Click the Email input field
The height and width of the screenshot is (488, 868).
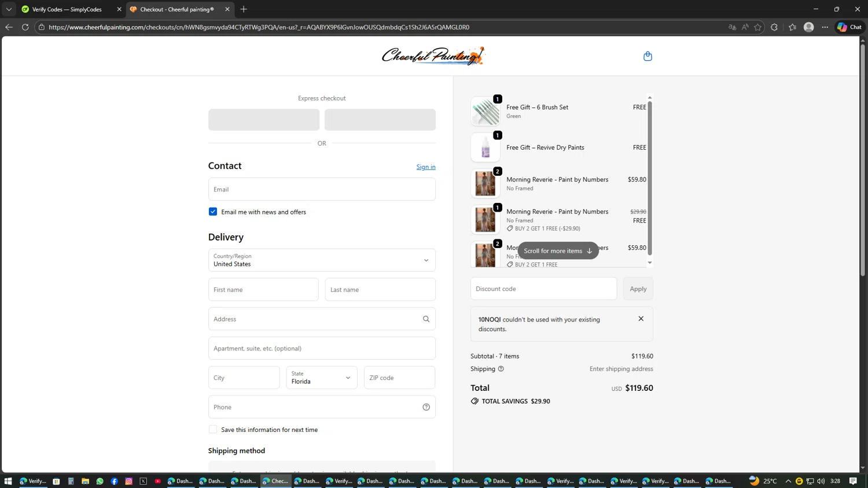[322, 189]
